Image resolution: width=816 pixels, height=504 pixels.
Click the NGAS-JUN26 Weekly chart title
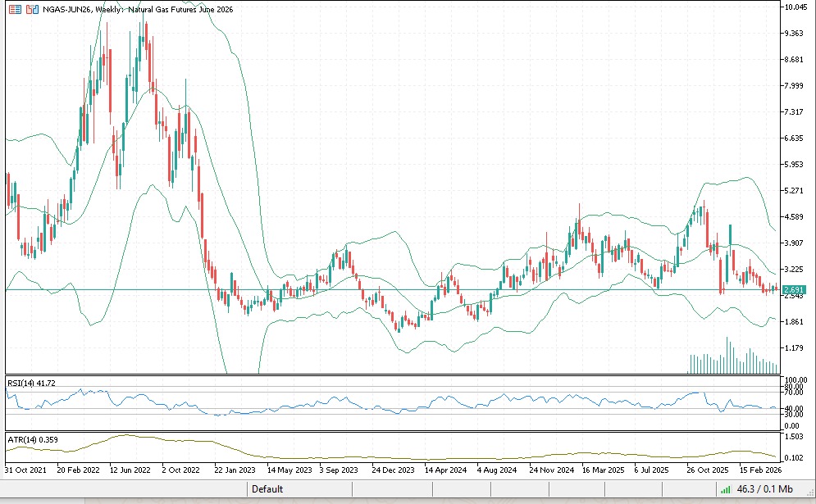138,9
